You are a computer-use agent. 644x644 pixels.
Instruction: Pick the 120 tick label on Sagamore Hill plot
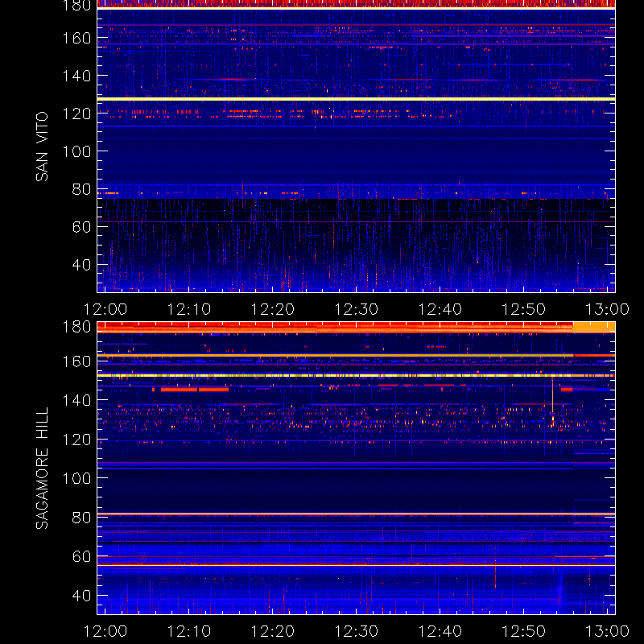pos(76,440)
